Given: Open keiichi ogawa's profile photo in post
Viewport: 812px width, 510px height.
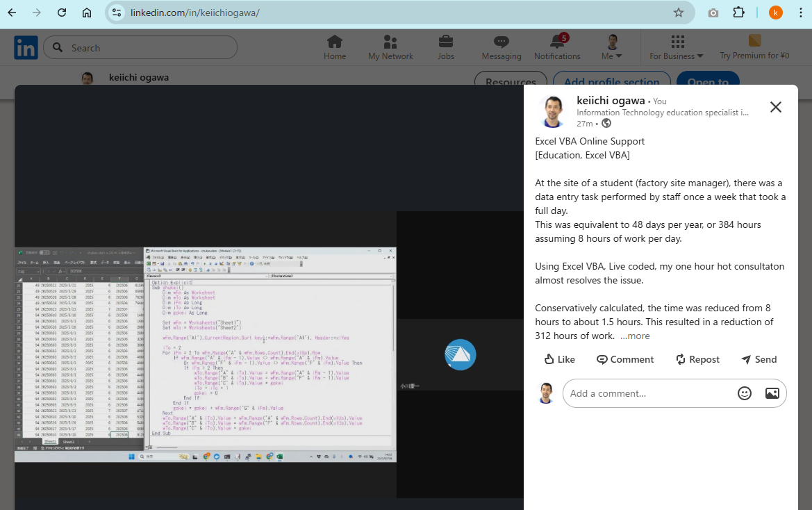Looking at the screenshot, I should coord(552,110).
